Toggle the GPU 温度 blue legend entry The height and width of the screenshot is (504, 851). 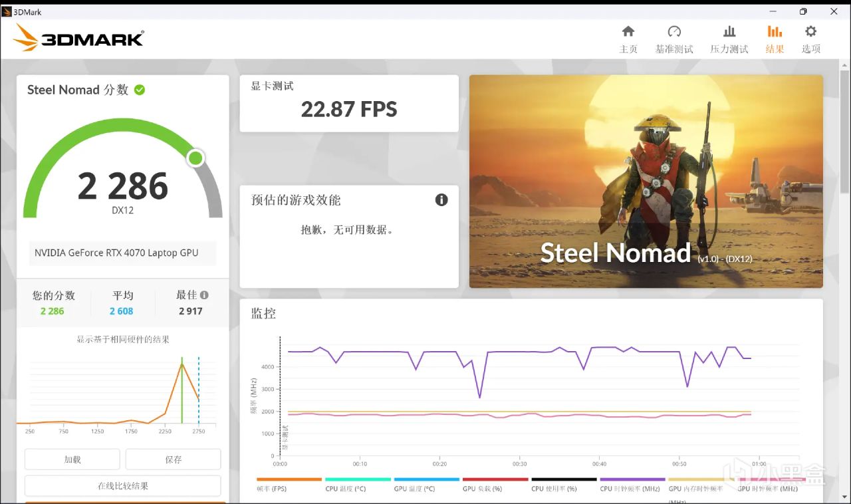coord(427,484)
